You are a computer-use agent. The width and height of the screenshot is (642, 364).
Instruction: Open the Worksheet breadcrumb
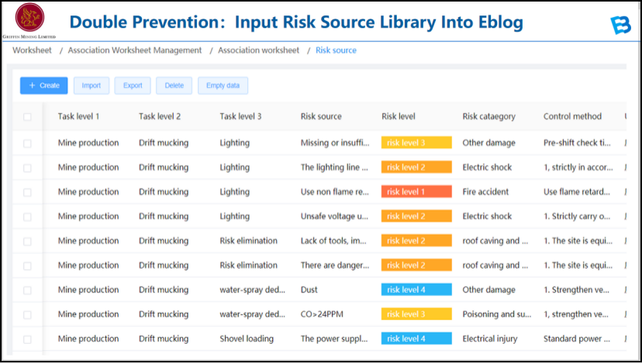[32, 50]
